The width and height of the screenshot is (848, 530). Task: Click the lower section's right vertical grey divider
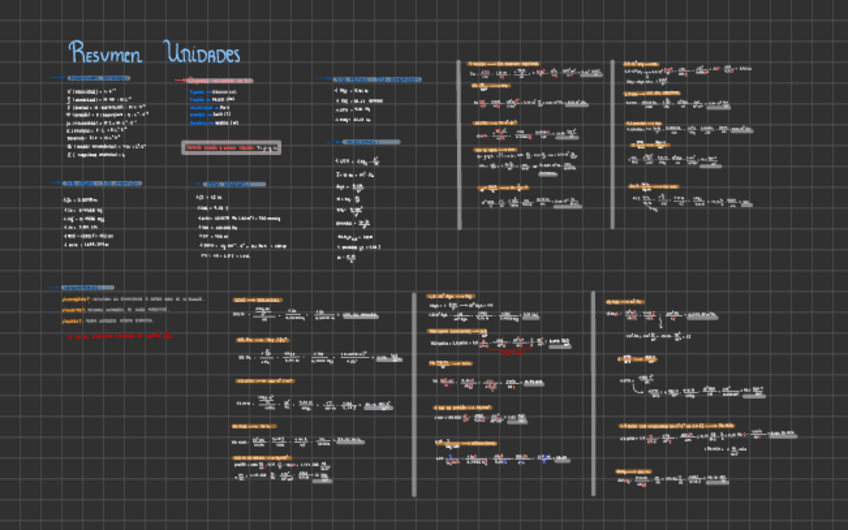coord(593,393)
